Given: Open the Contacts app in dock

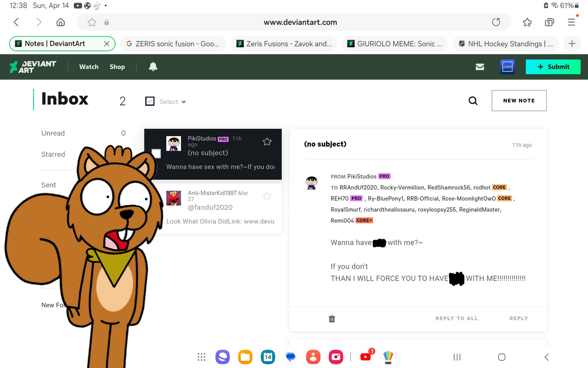Looking at the screenshot, I should 313,357.
